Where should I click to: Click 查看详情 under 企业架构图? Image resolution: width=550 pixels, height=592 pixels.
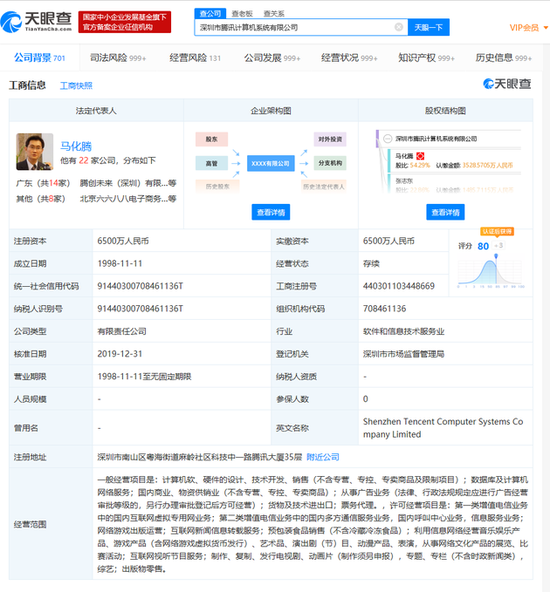coord(271,212)
